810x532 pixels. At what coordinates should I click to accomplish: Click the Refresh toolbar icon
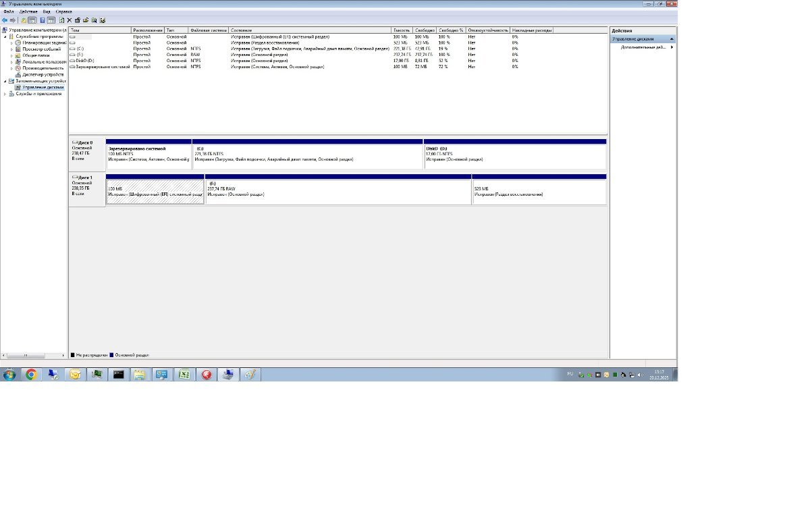(61, 20)
